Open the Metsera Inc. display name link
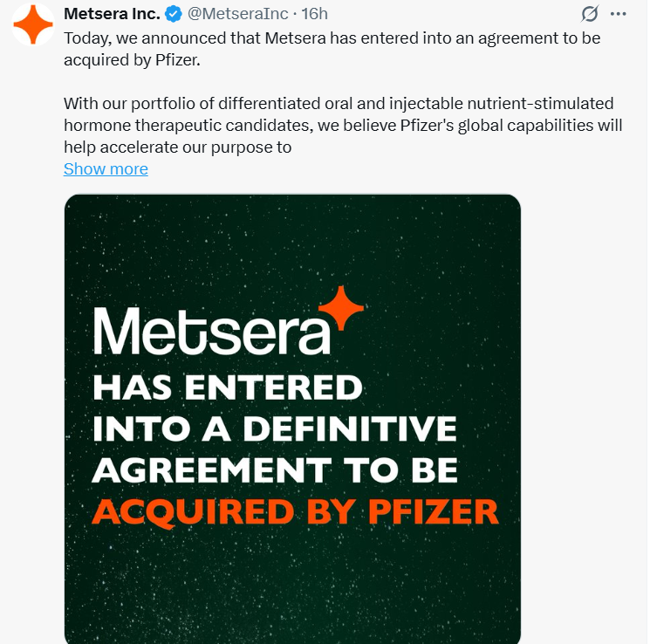The width and height of the screenshot is (650, 644). point(111,15)
